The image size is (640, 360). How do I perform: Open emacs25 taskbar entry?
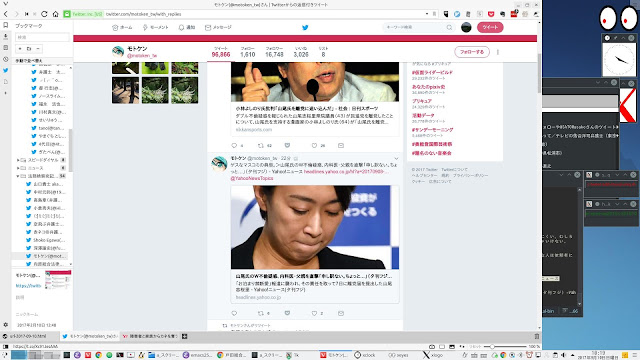[198, 355]
